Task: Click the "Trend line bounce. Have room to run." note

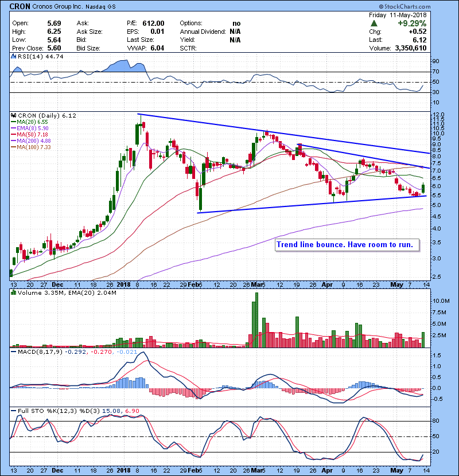Action: 347,245
